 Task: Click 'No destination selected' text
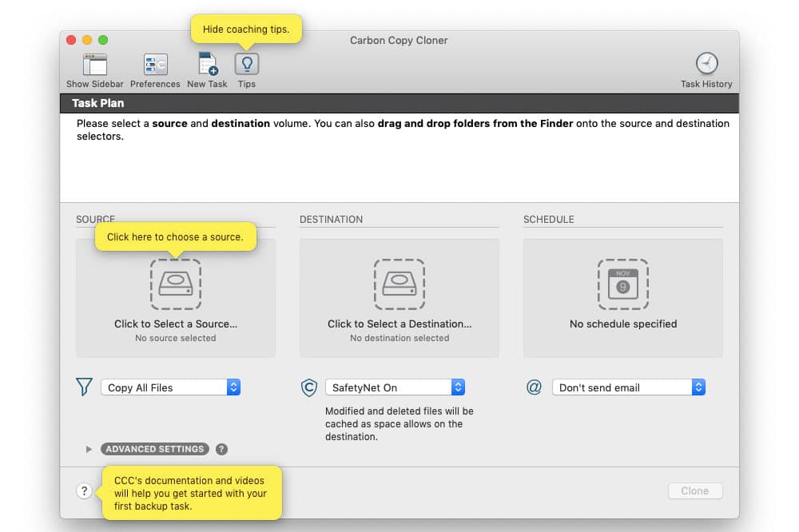coord(399,339)
